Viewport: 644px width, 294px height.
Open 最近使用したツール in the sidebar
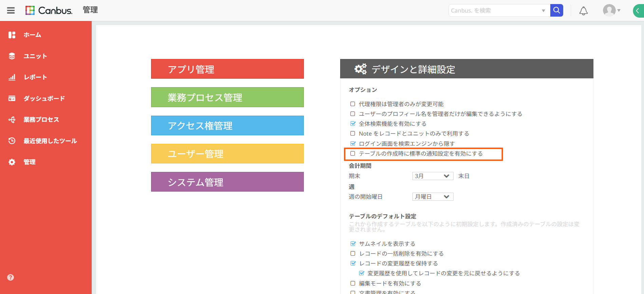coord(50,141)
